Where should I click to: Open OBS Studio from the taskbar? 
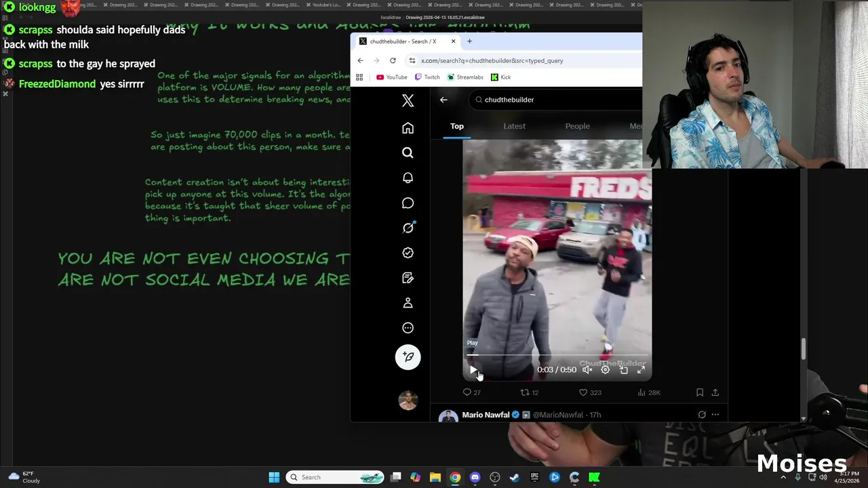coord(495,477)
